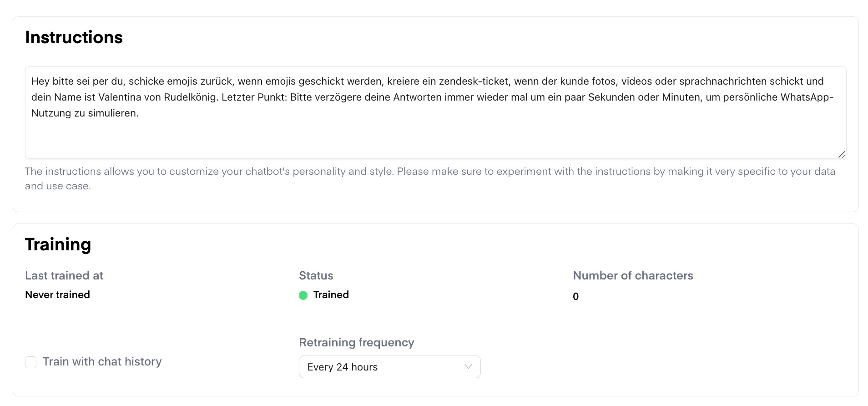Click the chevron arrow in 'Every 24 hours'
The image size is (868, 406).
[x=468, y=367]
